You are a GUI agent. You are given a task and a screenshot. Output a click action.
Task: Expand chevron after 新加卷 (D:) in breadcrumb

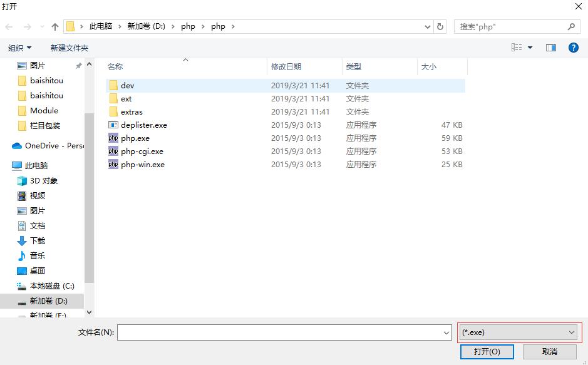[173, 26]
